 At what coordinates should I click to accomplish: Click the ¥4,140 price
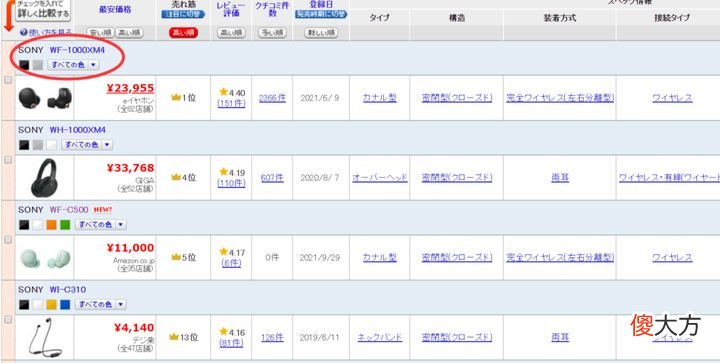pyautogui.click(x=134, y=328)
